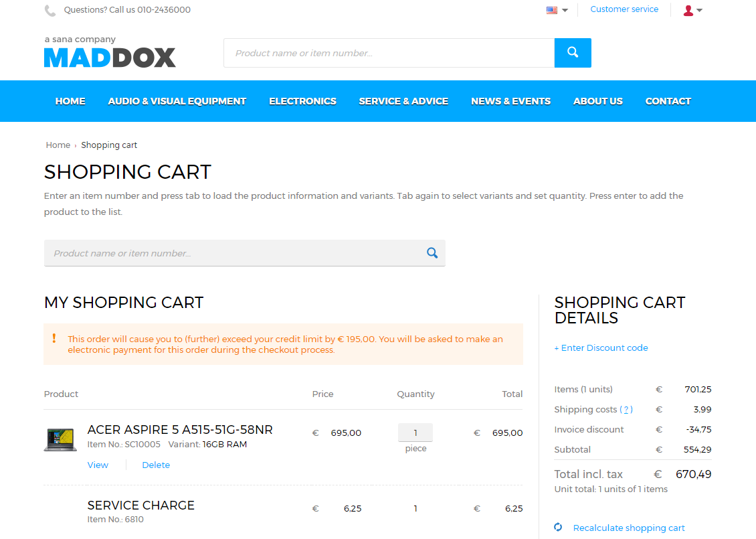Open the Customer service link
Screen dimensions: 756x539
(624, 9)
